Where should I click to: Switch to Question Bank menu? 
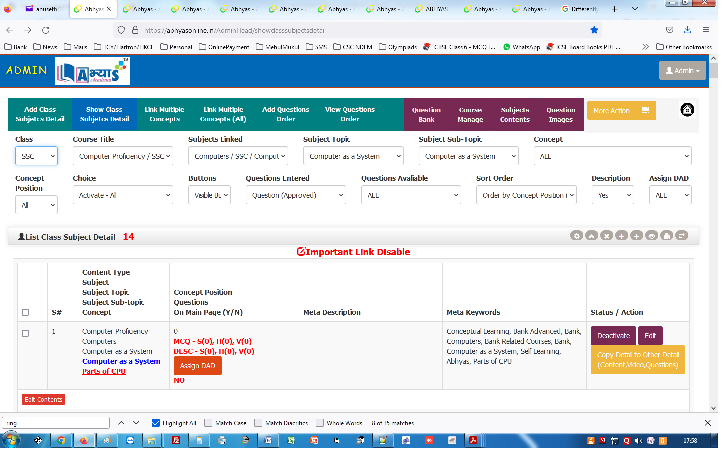(x=426, y=113)
